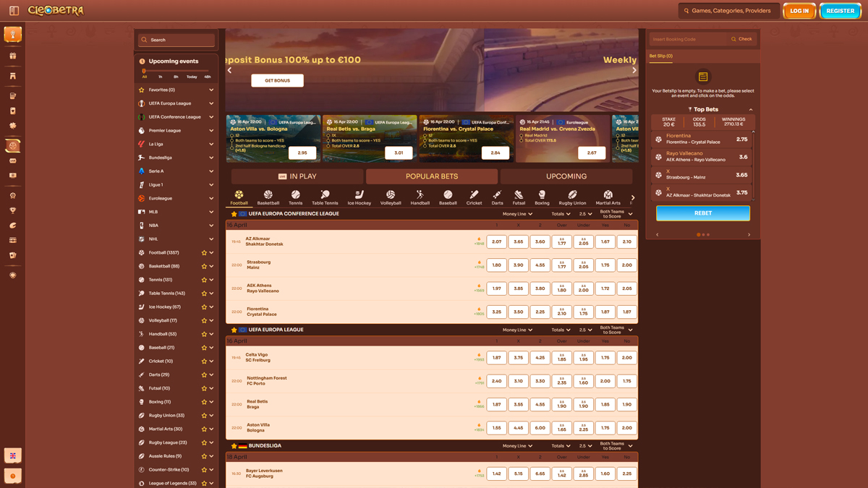868x488 pixels.
Task: Click the empty betslip ticket icon
Action: click(703, 77)
